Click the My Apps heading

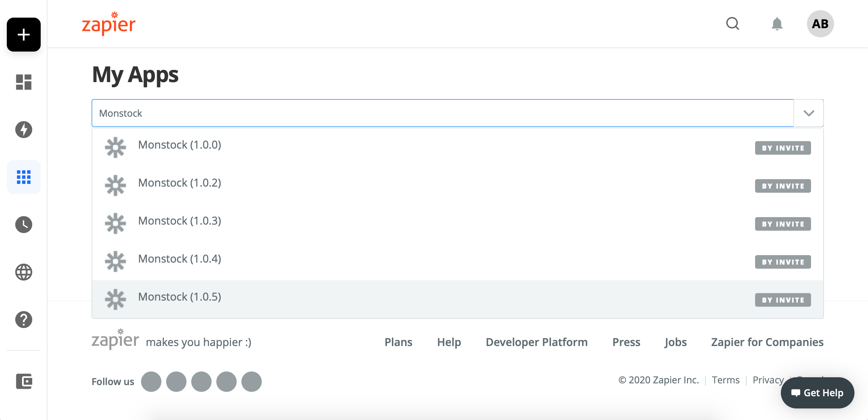135,75
